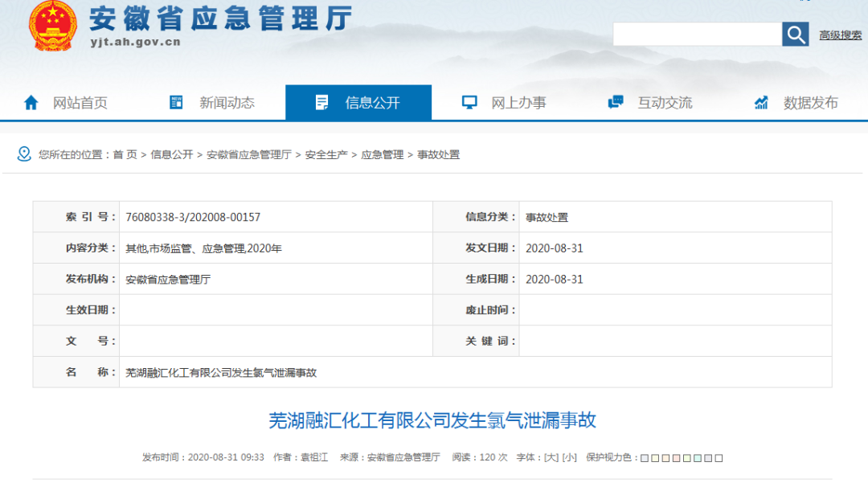Click the index number 76080338-3/202008-00157

(193, 217)
